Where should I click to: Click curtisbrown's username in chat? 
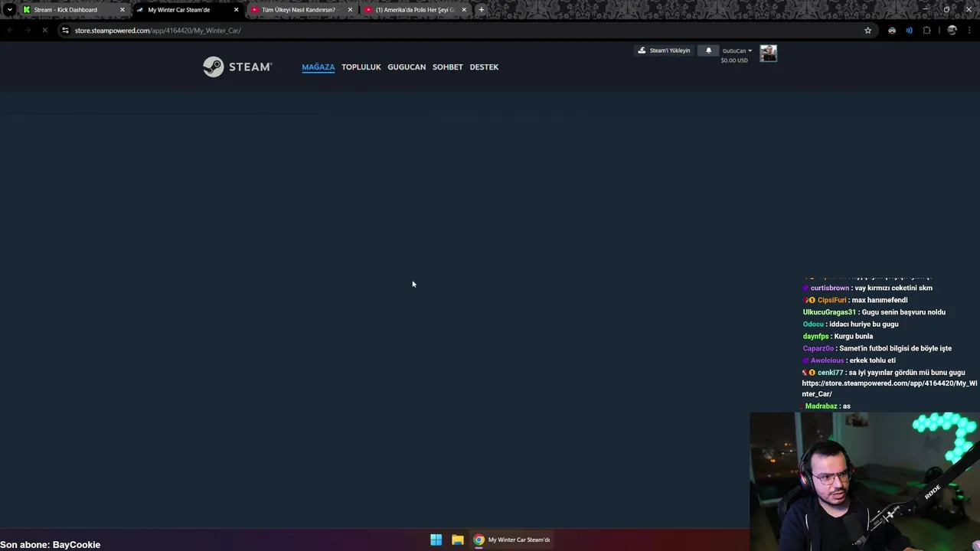click(x=830, y=288)
